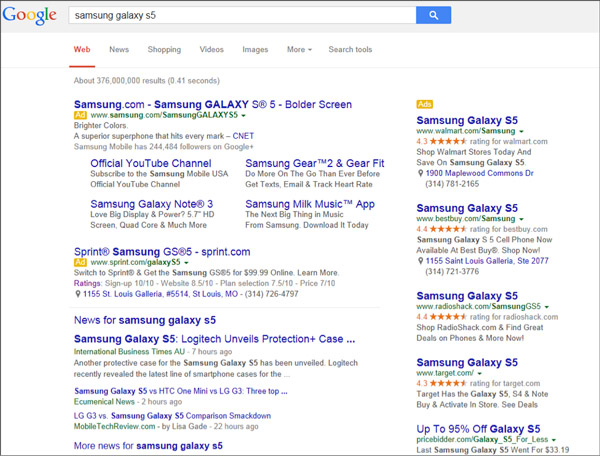Open Official YouTube Channel sitelink
The height and width of the screenshot is (456, 600).
[x=151, y=163]
